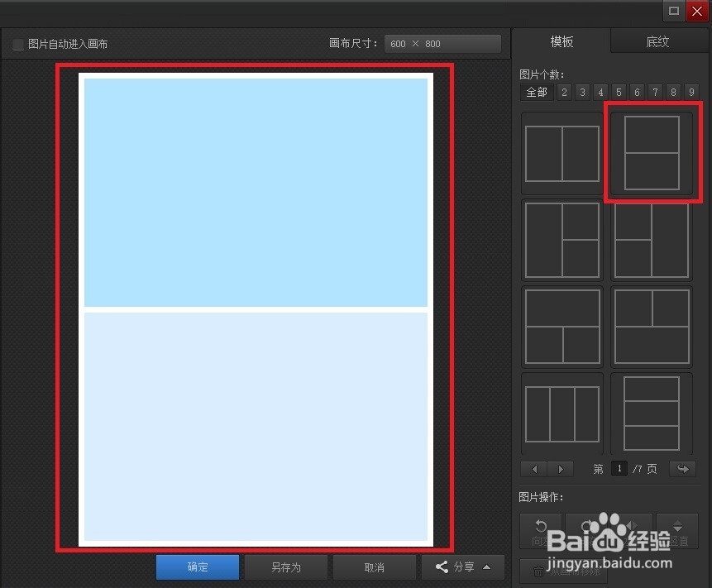Select the two top cells plus bottom row template
The image size is (712, 588).
[x=652, y=327]
